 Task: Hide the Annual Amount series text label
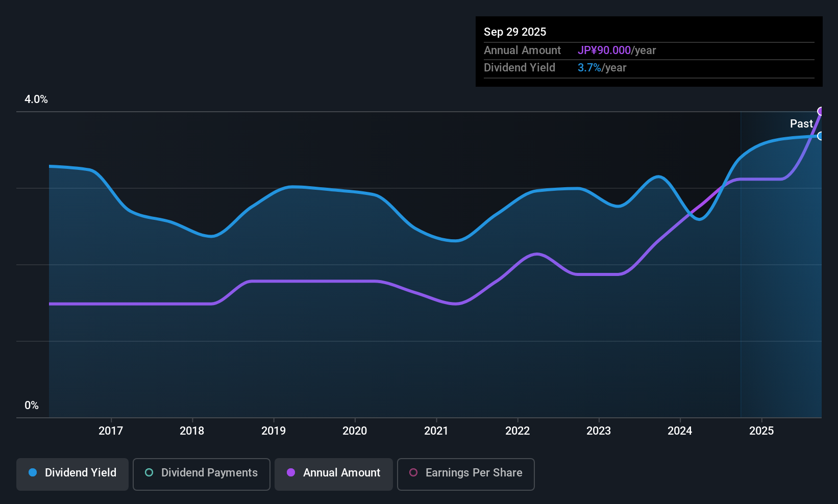pyautogui.click(x=341, y=472)
